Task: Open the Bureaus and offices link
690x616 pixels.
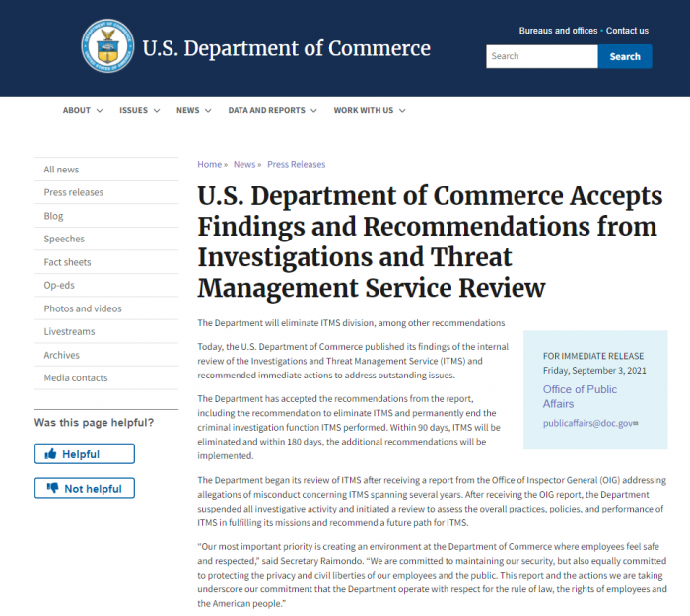Action: pos(559,31)
